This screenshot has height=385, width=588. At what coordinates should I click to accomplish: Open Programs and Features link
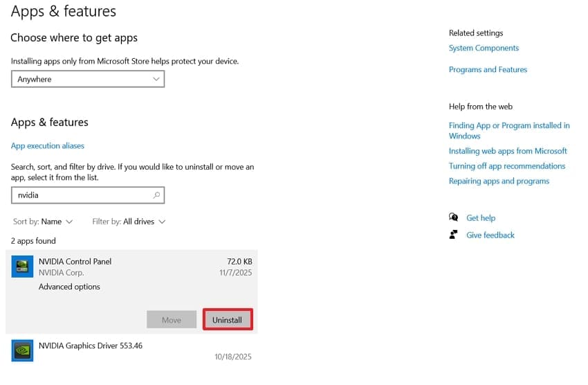488,69
